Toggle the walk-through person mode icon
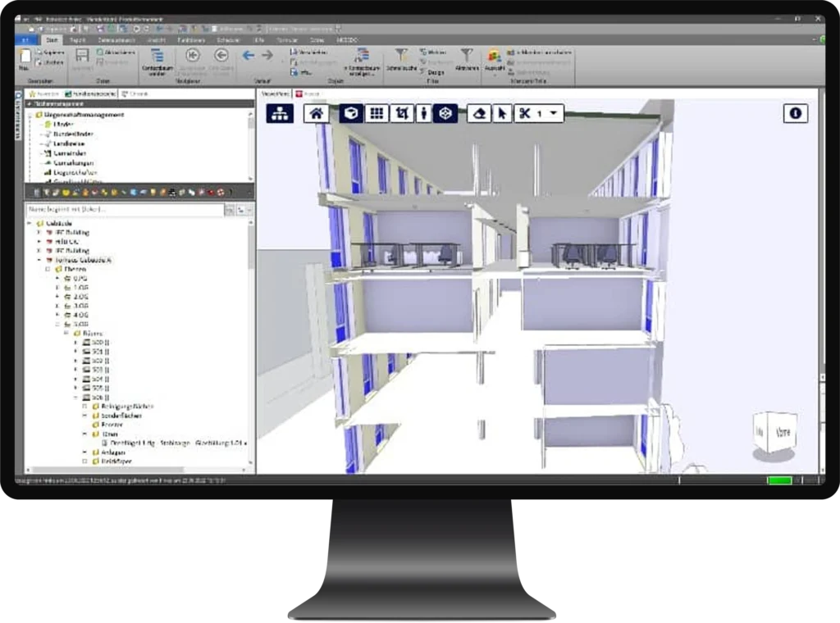 [423, 114]
